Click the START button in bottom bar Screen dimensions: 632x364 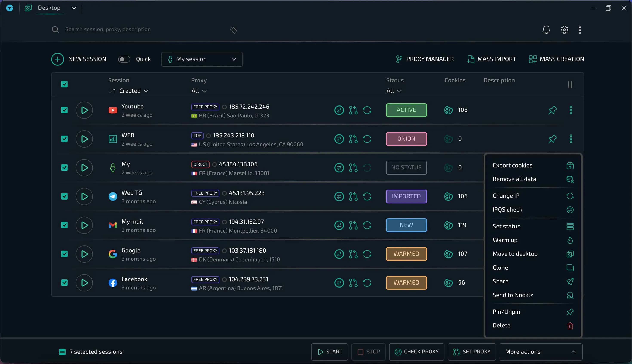tap(330, 352)
